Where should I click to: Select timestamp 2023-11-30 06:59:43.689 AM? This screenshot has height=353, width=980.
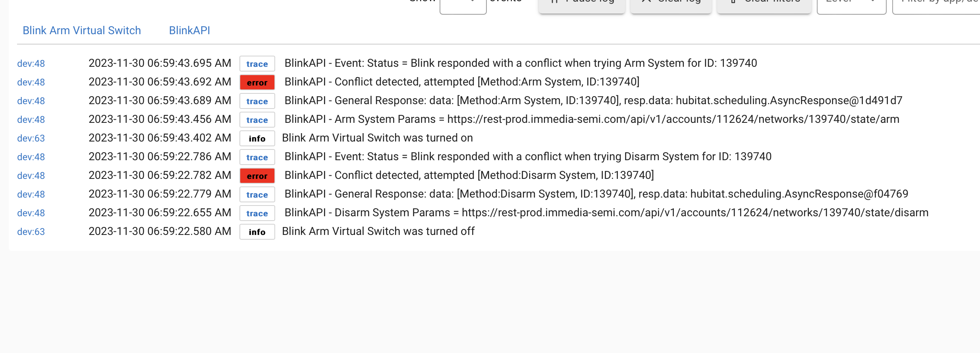pos(160,101)
